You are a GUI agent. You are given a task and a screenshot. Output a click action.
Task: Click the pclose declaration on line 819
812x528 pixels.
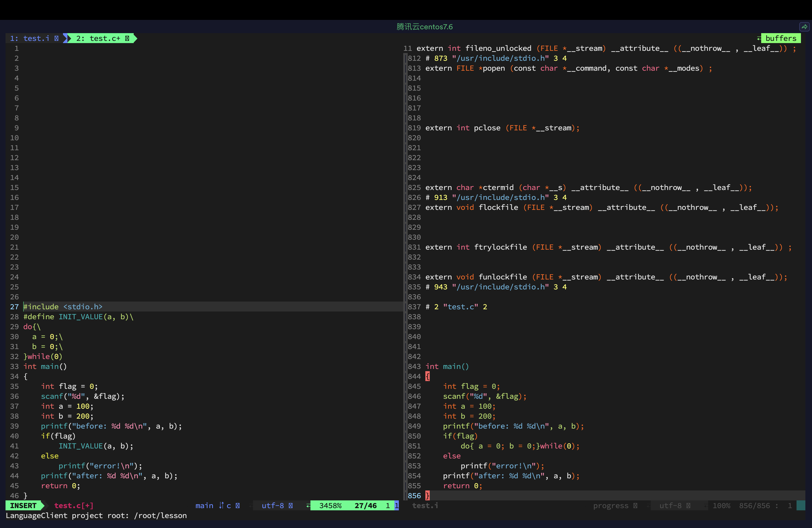click(503, 128)
